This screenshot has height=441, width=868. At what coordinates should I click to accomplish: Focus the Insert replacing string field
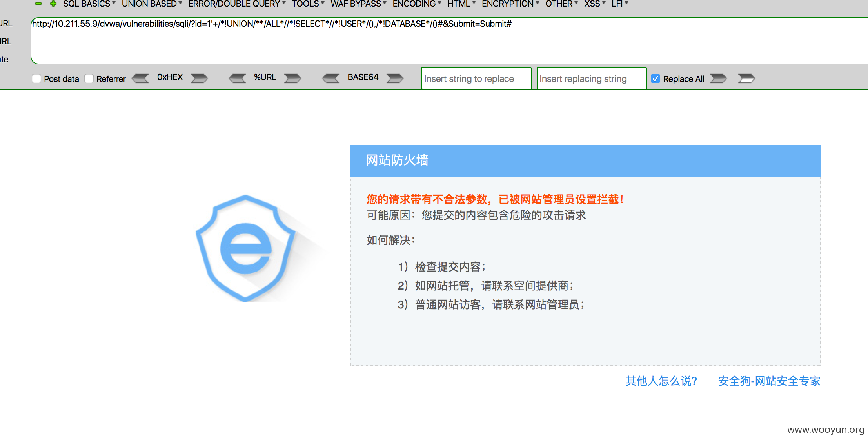click(592, 78)
